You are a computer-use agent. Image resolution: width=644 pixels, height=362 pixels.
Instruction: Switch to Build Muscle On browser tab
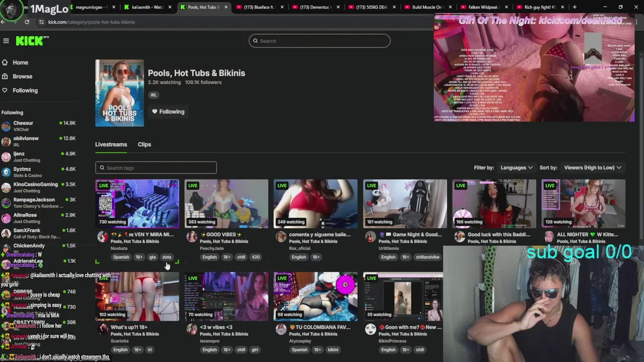click(x=427, y=7)
